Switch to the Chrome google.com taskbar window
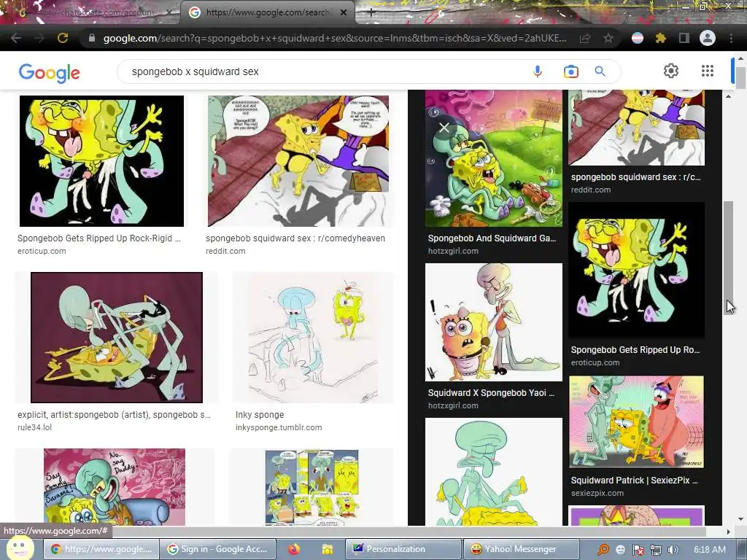The image size is (747, 560). 101,549
